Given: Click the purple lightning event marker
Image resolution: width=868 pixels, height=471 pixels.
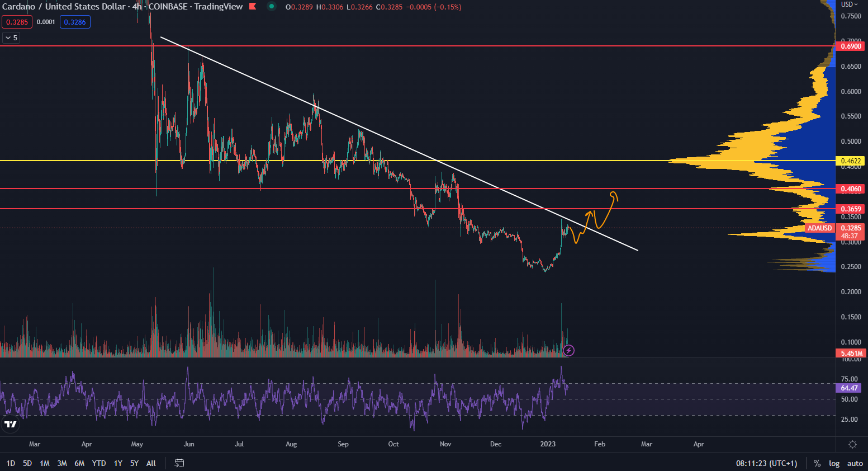Looking at the screenshot, I should [568, 351].
